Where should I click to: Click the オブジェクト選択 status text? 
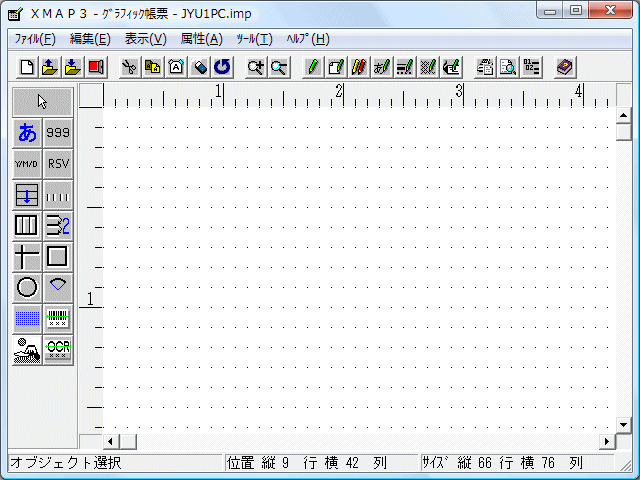click(66, 463)
